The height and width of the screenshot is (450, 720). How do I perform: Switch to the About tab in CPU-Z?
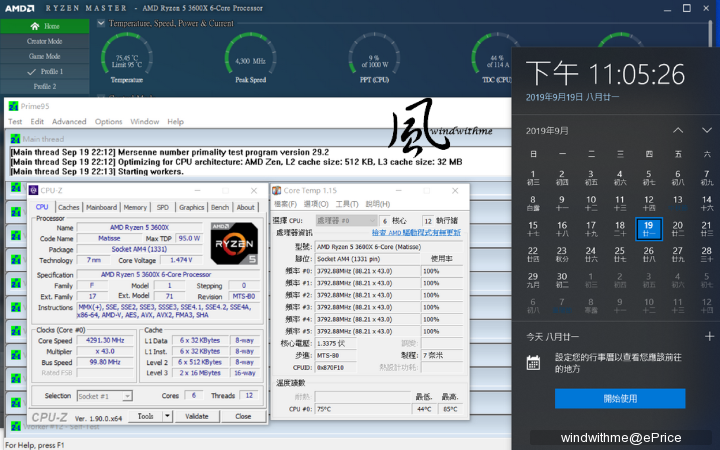click(x=246, y=208)
